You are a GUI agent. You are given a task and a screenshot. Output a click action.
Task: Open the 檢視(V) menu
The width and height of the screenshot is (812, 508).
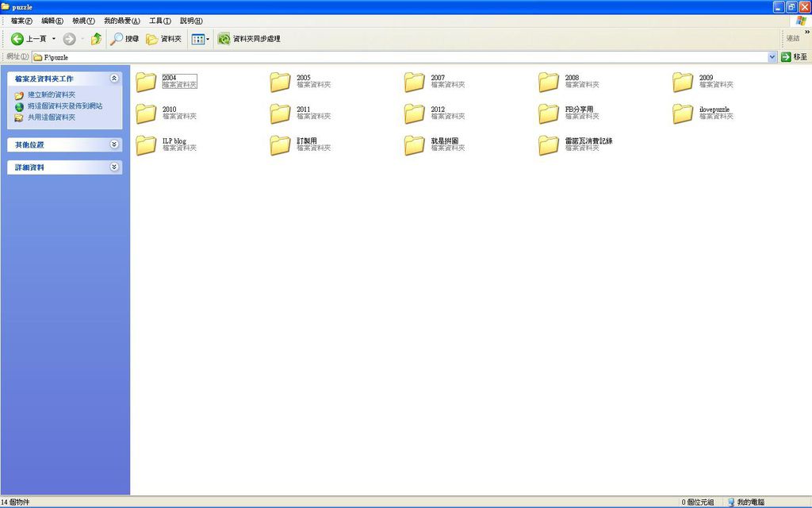point(83,21)
